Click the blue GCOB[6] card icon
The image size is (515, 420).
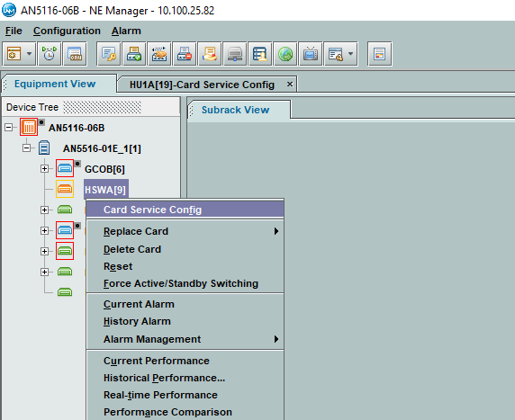tap(65, 168)
